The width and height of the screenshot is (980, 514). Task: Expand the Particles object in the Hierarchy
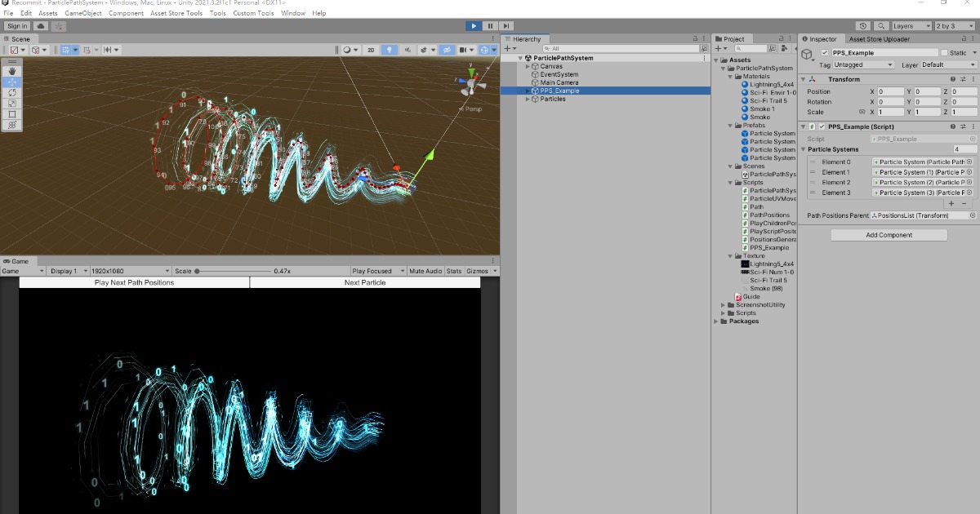527,99
